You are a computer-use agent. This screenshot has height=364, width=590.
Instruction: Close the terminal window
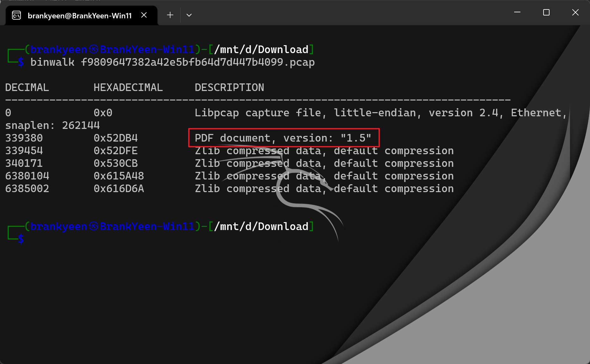(x=575, y=12)
